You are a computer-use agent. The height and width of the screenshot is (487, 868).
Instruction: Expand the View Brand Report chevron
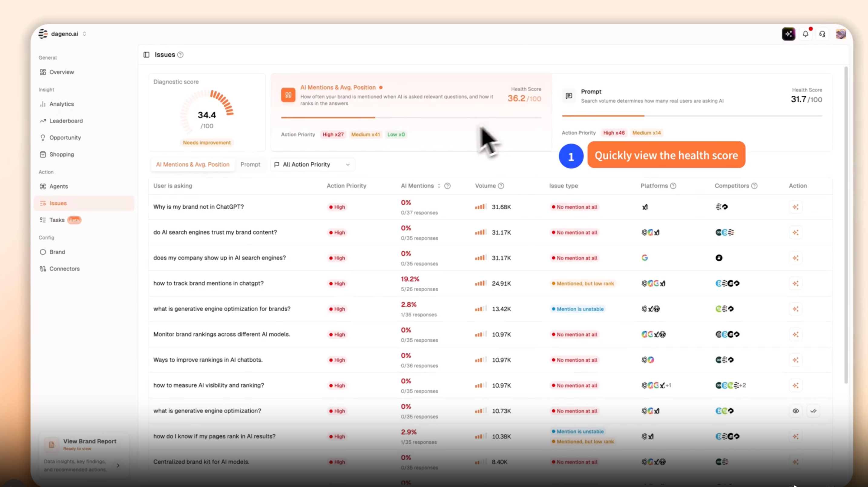point(118,465)
